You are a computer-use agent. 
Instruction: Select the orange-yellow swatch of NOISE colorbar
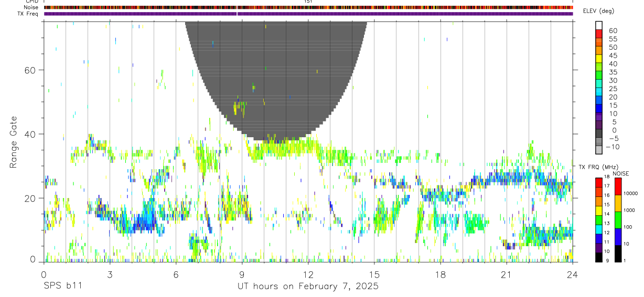pyautogui.click(x=618, y=203)
